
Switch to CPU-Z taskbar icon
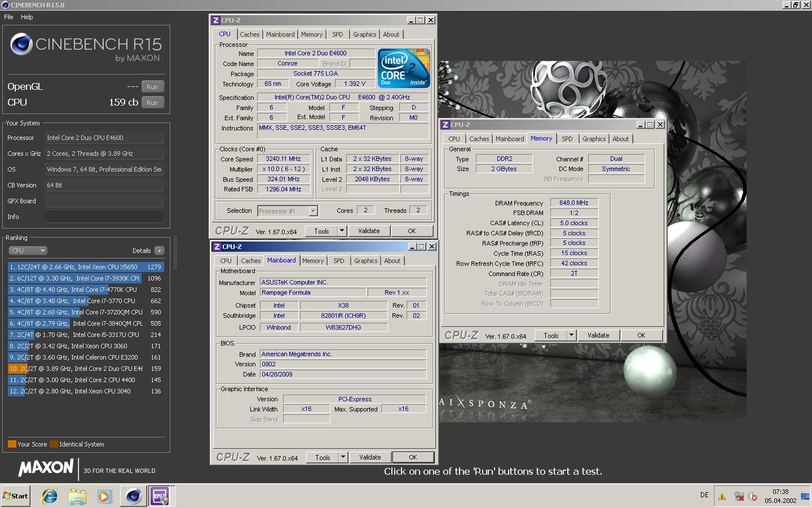[x=161, y=496]
